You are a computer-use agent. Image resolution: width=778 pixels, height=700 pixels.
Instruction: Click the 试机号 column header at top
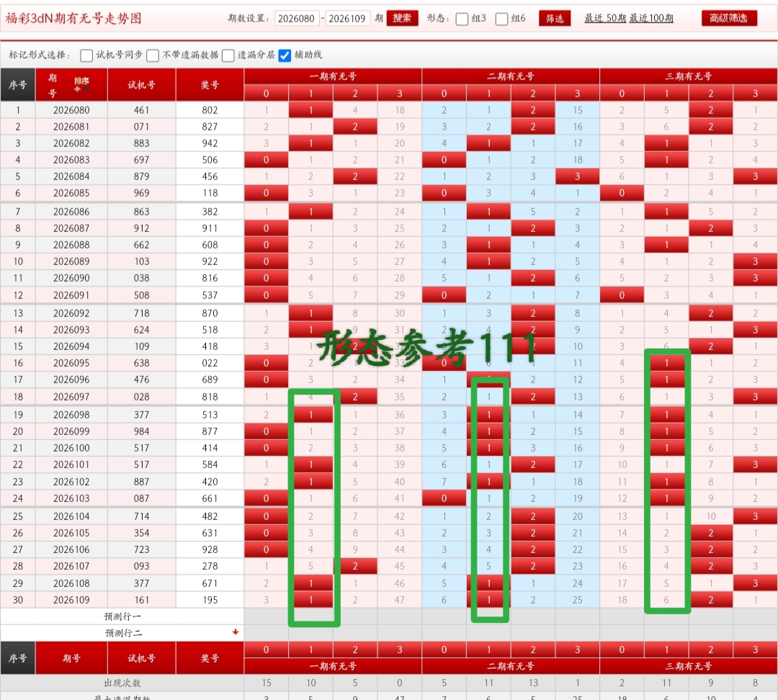point(141,84)
